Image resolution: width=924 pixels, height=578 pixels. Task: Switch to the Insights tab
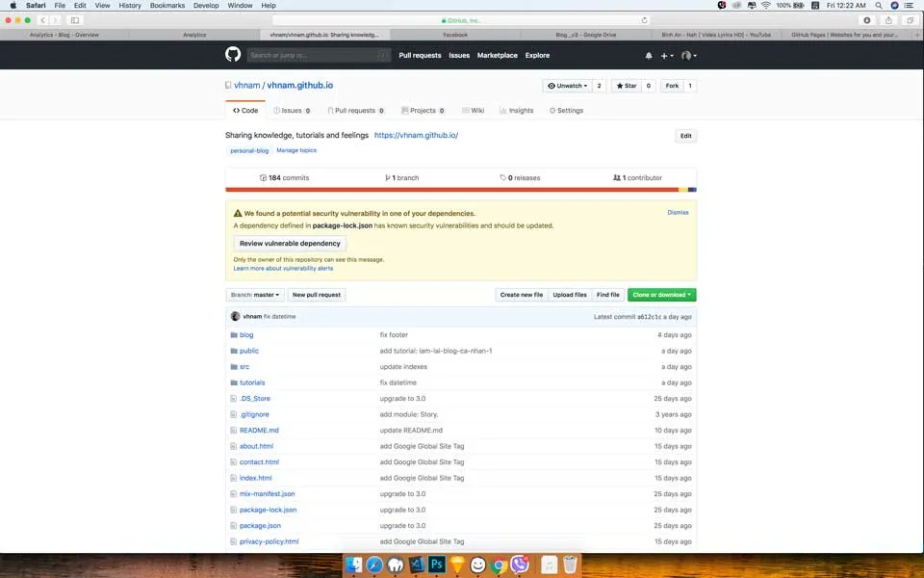pyautogui.click(x=517, y=110)
